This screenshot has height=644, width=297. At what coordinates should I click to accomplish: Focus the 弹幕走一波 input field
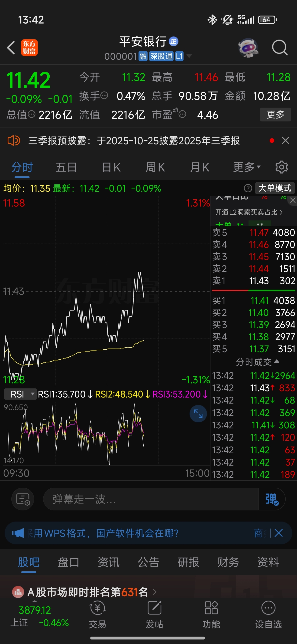click(x=151, y=499)
